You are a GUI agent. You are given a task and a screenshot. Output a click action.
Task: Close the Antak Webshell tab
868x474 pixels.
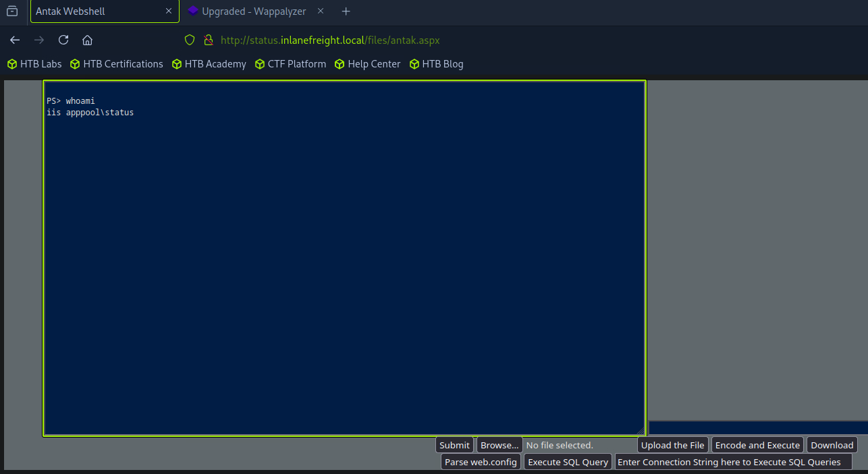169,11
